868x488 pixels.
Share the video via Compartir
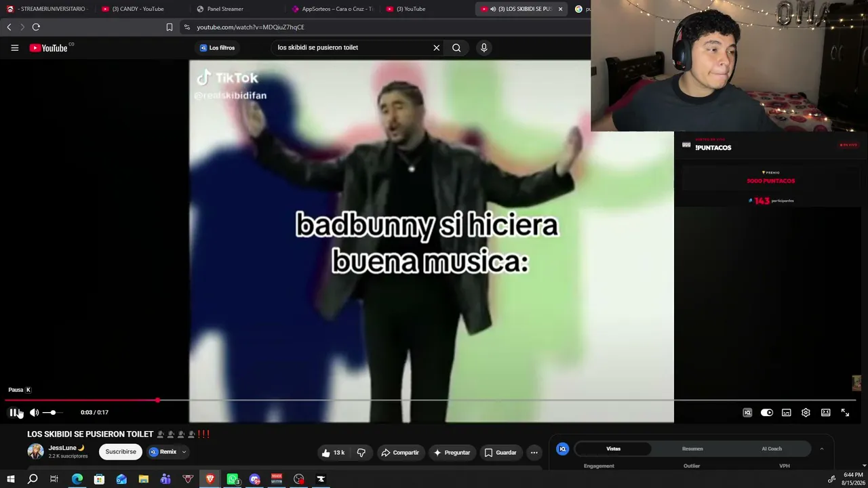[x=399, y=453]
